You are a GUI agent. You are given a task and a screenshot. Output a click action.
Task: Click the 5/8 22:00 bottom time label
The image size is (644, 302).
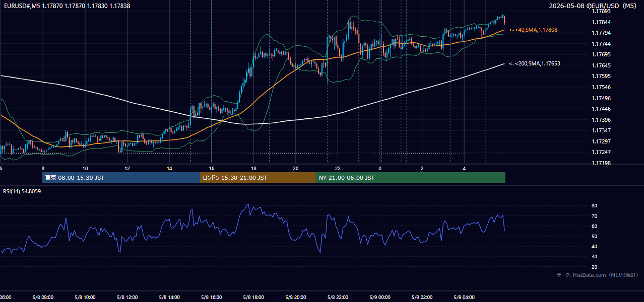click(x=338, y=297)
